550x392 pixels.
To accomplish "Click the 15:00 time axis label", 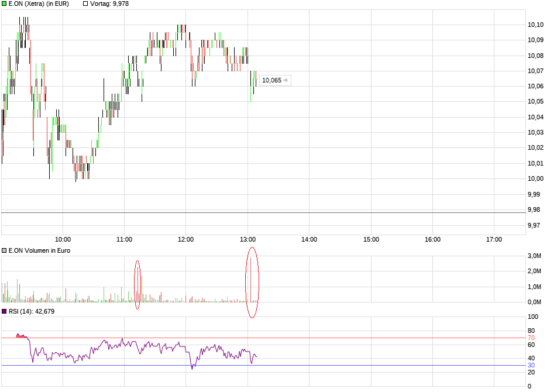I will (371, 239).
